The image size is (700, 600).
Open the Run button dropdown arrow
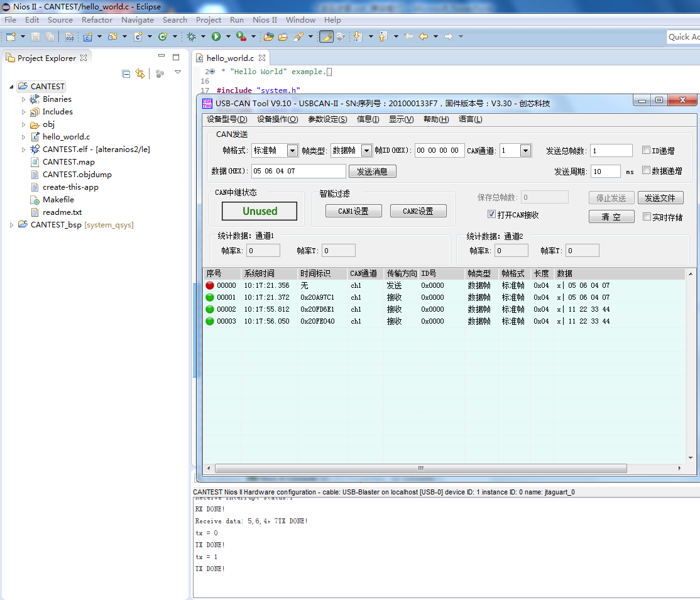tap(228, 36)
